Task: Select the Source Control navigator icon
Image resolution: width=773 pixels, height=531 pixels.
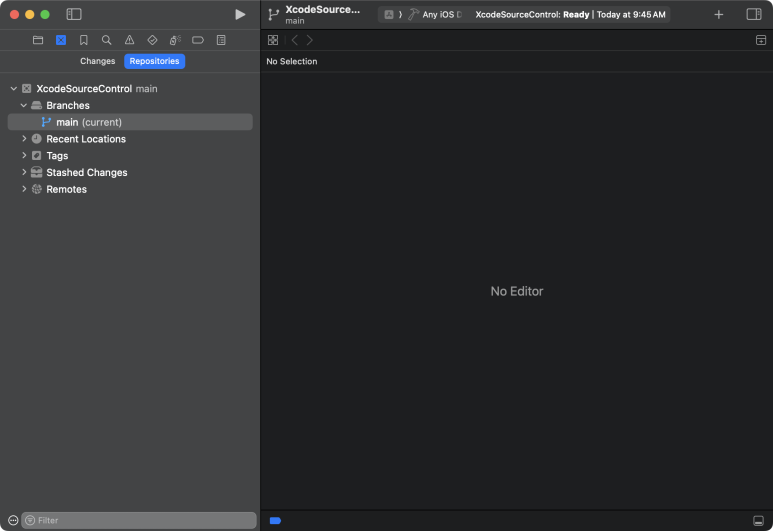Action: (61, 40)
